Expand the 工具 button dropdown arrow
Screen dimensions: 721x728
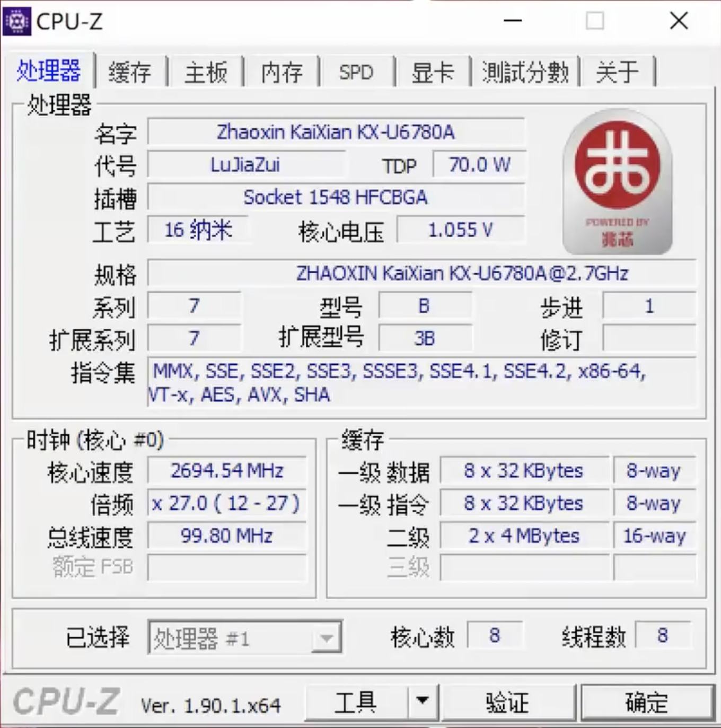point(423,701)
